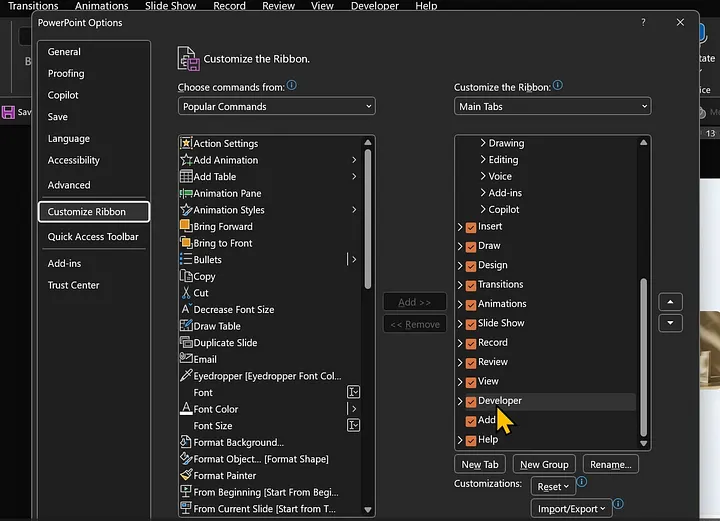
Task: Open the Main Tabs dropdown
Action: [552, 106]
